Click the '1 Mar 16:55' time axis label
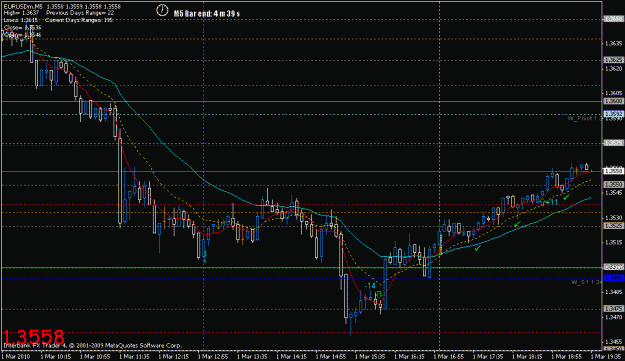This screenshot has height=361, width=625. tap(448, 356)
